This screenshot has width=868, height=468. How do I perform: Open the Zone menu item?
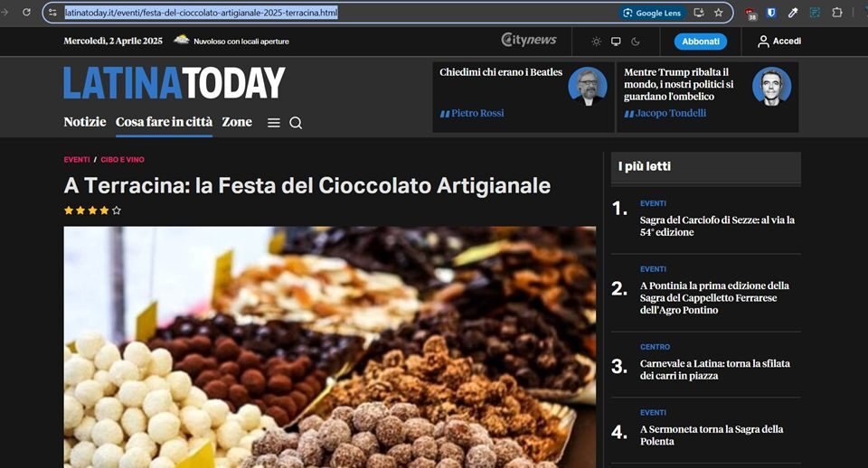pos(237,122)
